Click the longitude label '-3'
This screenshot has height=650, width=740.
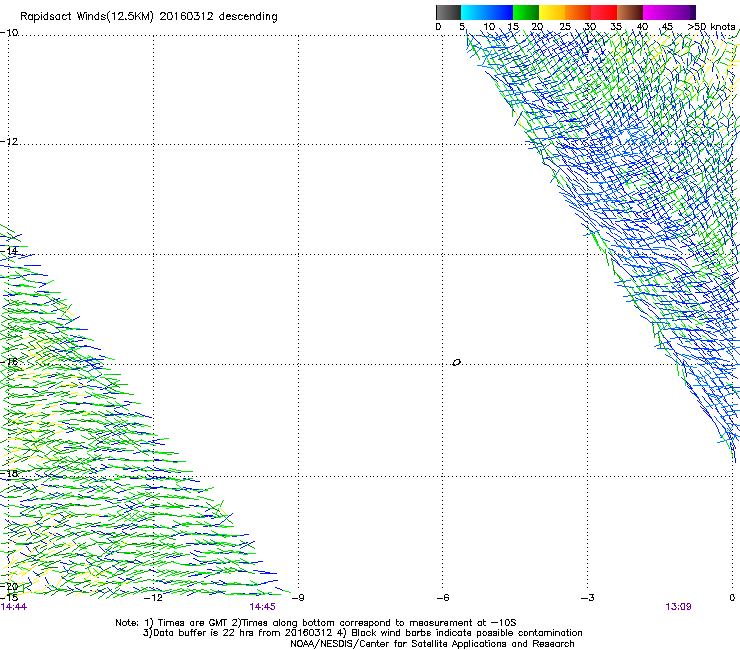pyautogui.click(x=588, y=598)
